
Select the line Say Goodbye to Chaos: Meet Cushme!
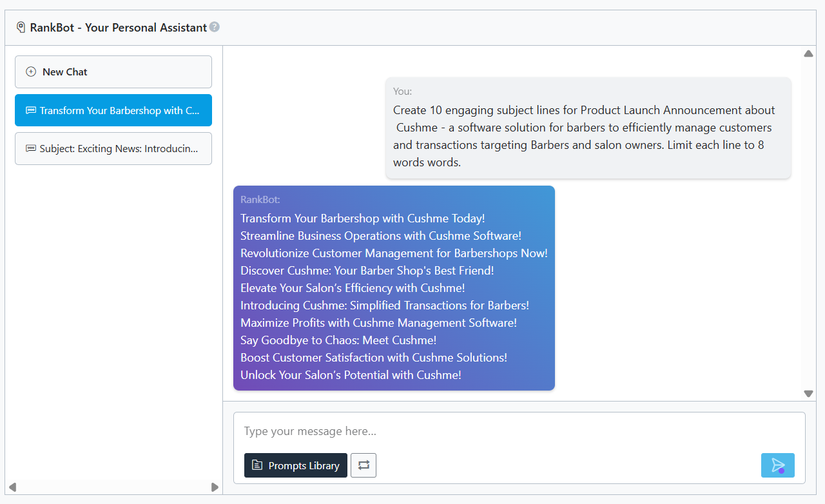pyautogui.click(x=338, y=340)
